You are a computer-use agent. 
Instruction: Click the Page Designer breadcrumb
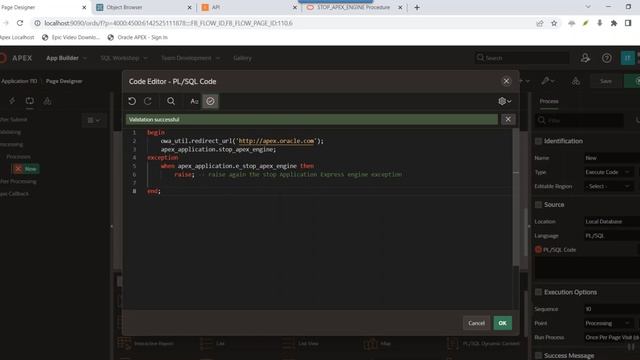tap(64, 81)
